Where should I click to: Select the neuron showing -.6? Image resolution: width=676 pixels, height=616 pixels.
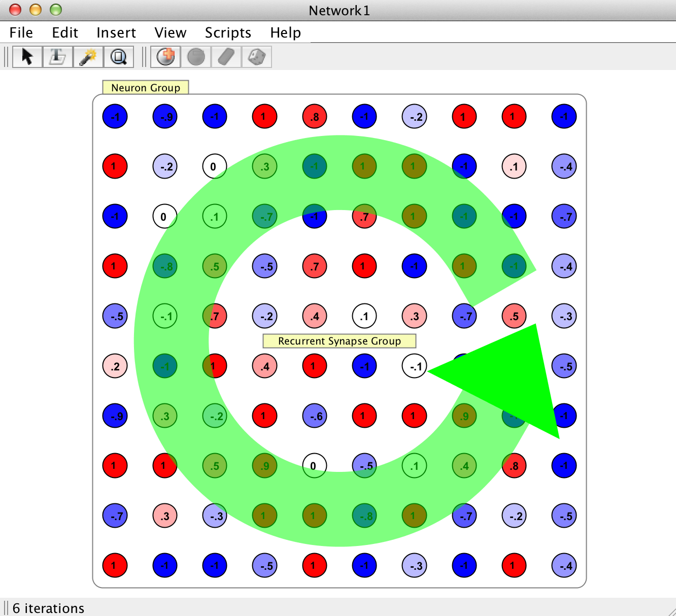315,416
